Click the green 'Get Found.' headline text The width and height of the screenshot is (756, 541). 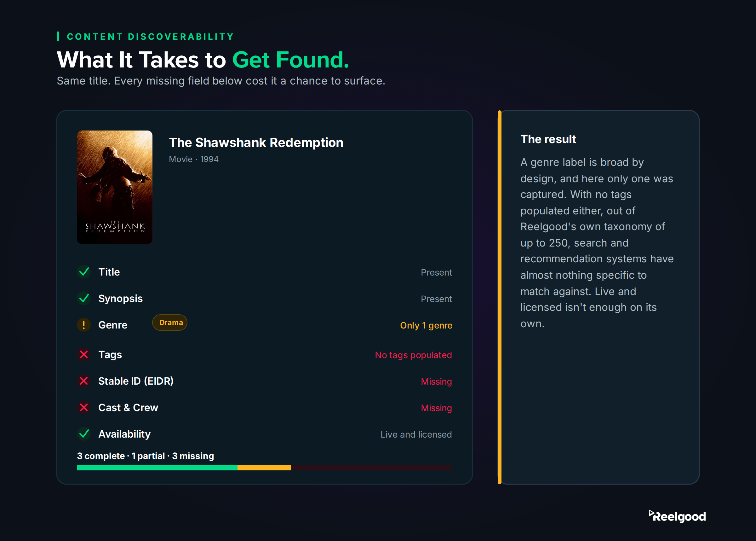[x=290, y=60]
